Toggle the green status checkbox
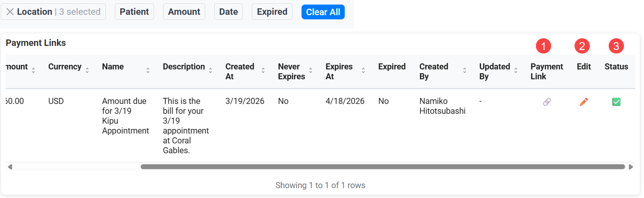Image resolution: width=644 pixels, height=198 pixels. pos(616,102)
